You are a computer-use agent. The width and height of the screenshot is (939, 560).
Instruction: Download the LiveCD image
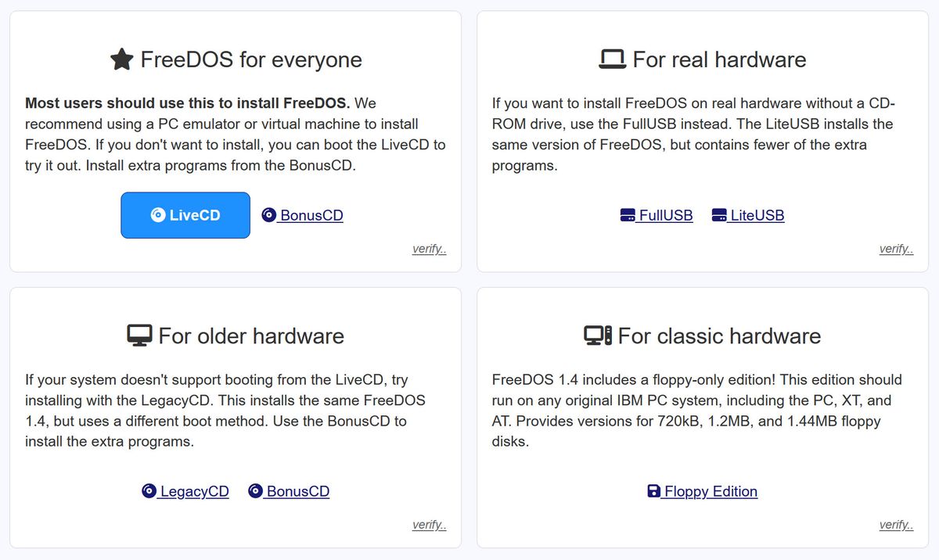(x=185, y=214)
